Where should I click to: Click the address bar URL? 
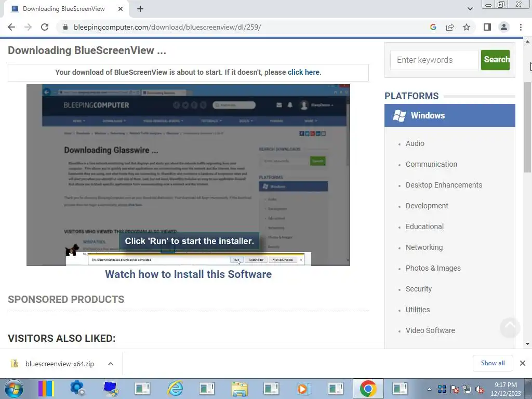(x=167, y=27)
